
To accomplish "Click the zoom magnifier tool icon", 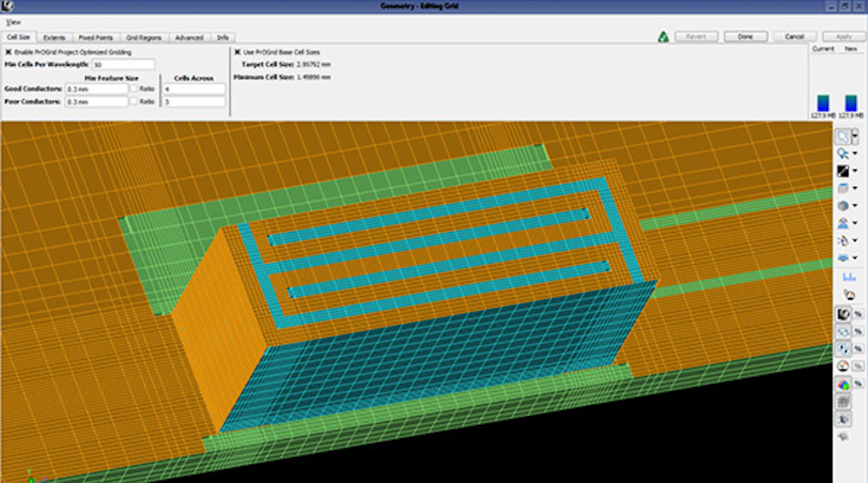I will coord(843,154).
